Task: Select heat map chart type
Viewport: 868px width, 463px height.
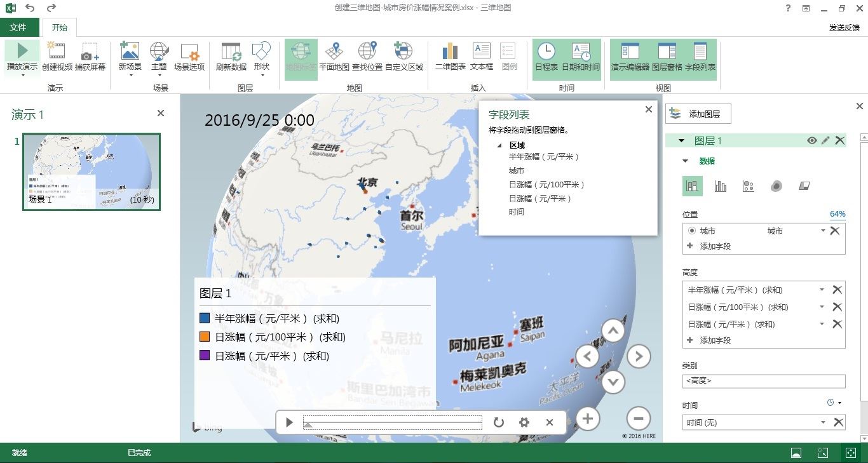Action: pyautogui.click(x=776, y=186)
